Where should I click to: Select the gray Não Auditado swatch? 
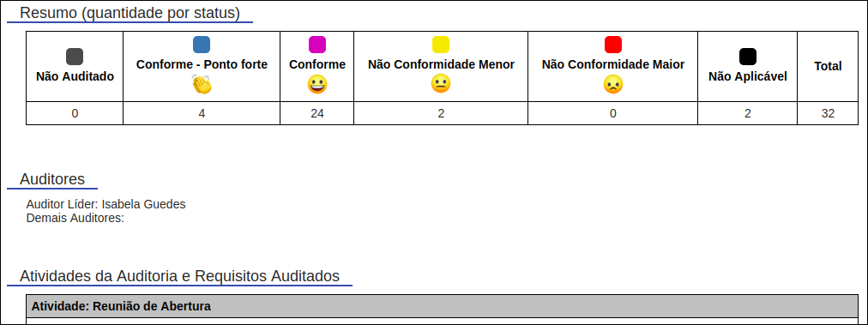click(75, 57)
